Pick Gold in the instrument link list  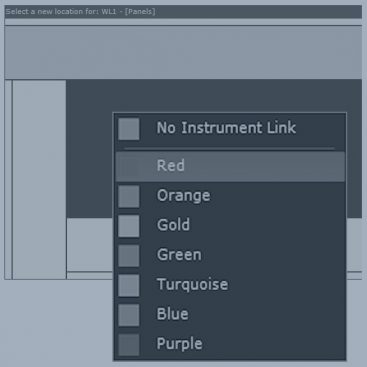pos(230,226)
